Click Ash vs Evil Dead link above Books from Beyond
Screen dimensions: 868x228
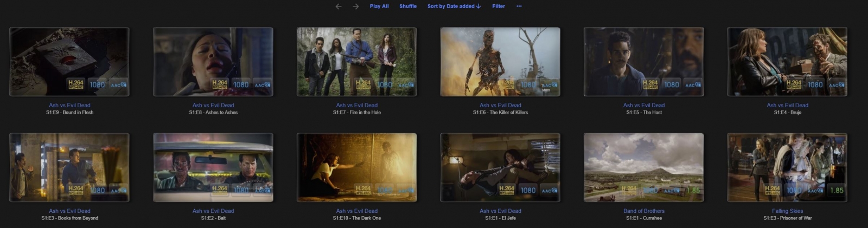point(69,211)
